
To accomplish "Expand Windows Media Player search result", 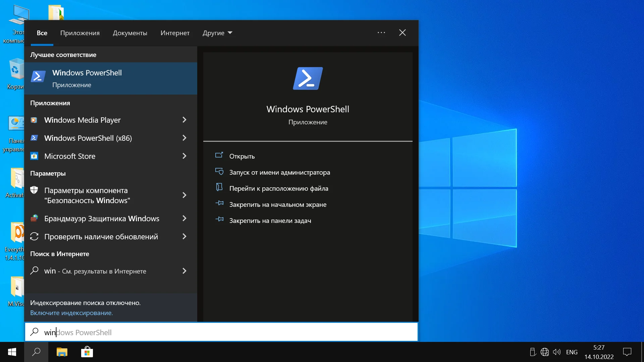I will point(185,120).
